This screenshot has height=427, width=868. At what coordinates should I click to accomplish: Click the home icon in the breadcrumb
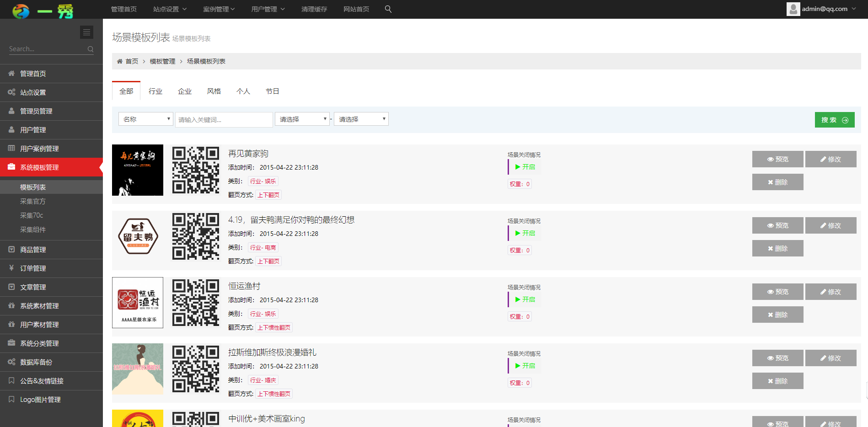[119, 61]
